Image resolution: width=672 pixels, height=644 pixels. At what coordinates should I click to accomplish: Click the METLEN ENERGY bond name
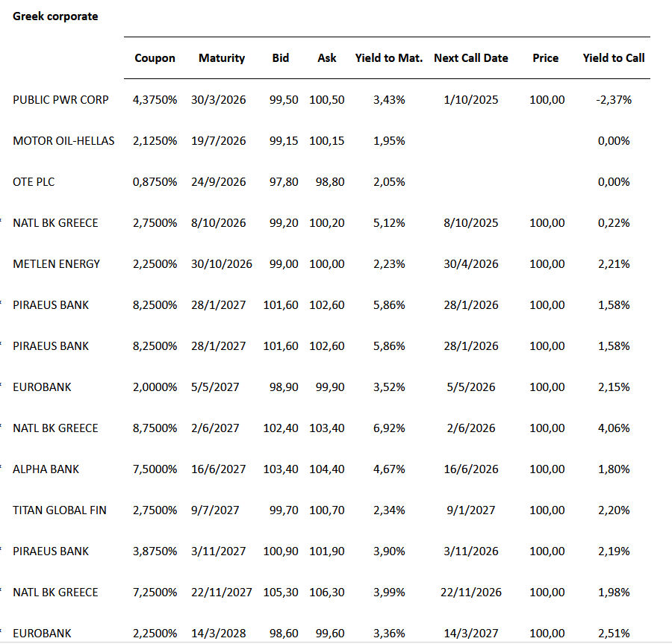click(56, 264)
